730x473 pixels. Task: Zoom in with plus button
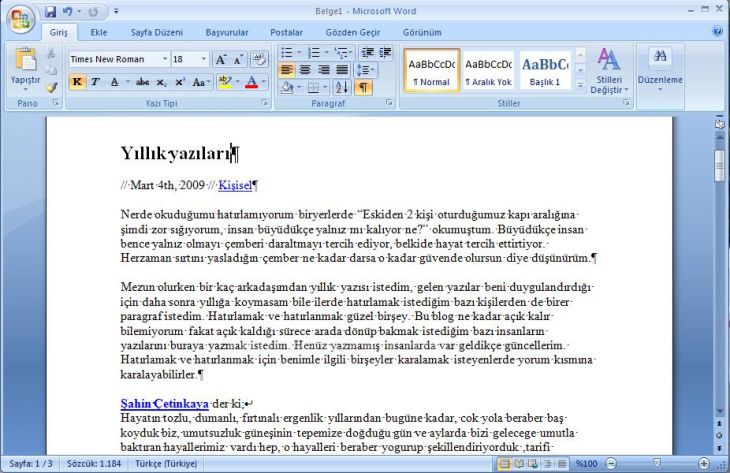pyautogui.click(x=704, y=464)
